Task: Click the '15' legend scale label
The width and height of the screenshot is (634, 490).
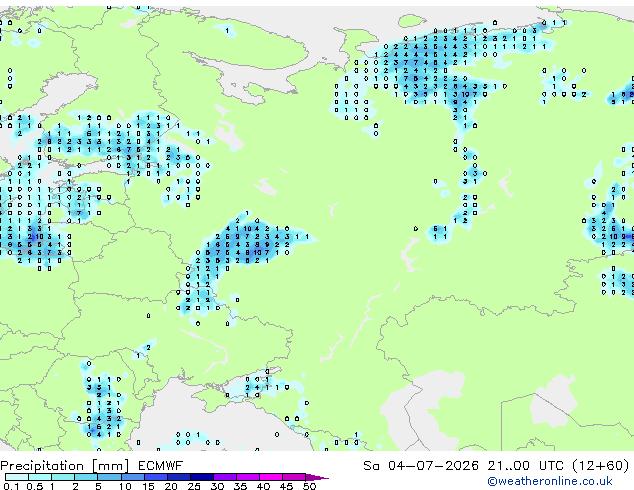Action: (148, 486)
